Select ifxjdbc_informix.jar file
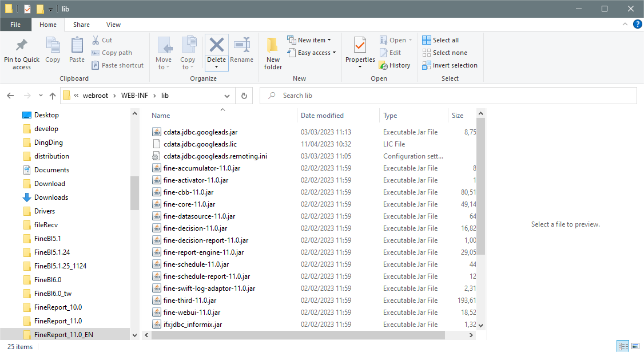Screen dimensions: 644x352 pyautogui.click(x=193, y=324)
